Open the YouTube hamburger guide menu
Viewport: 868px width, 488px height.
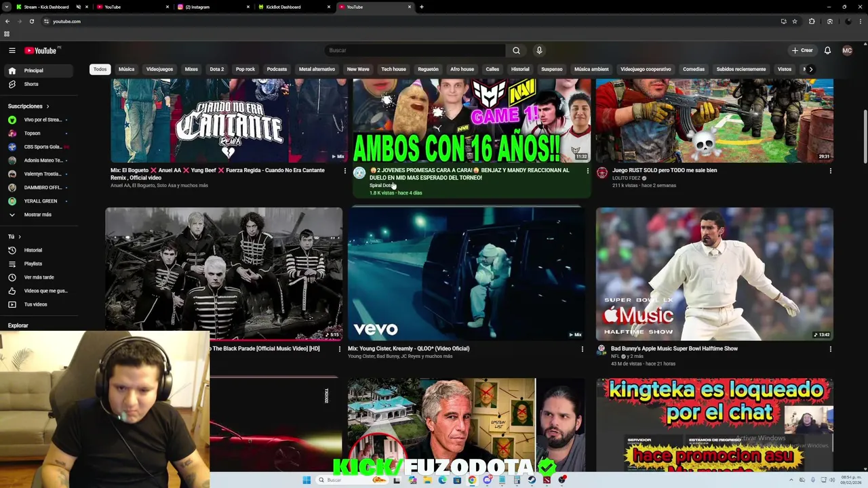point(12,50)
